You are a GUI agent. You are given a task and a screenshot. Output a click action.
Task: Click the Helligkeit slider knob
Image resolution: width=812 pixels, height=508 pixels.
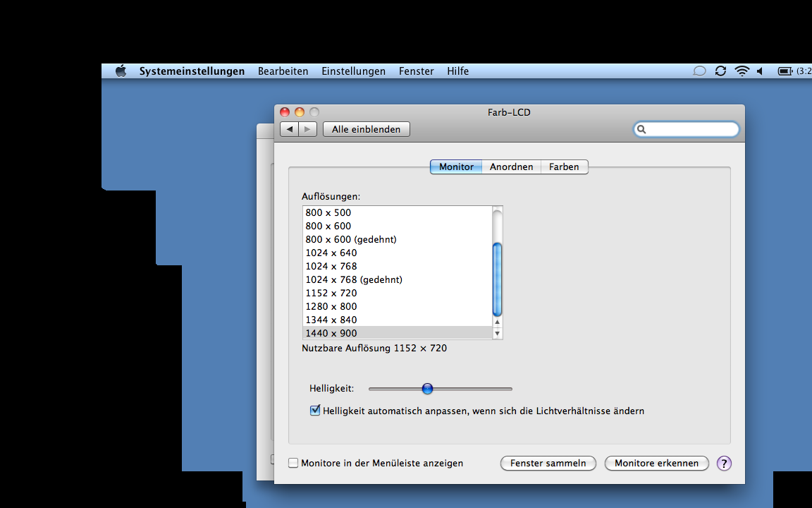pyautogui.click(x=427, y=388)
